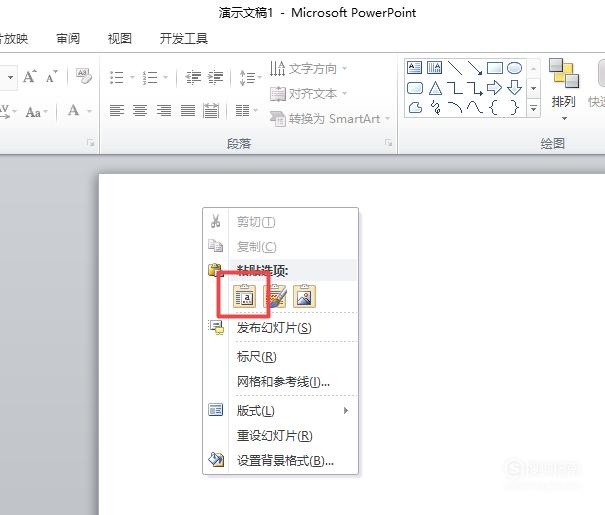Viewport: 605px width, 515px height.
Task: Choose the Left Brace shape
Action: tap(493, 108)
